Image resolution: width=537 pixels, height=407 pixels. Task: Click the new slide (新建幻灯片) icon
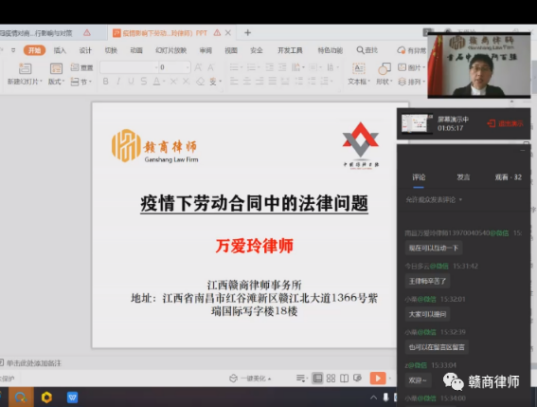(x=25, y=74)
